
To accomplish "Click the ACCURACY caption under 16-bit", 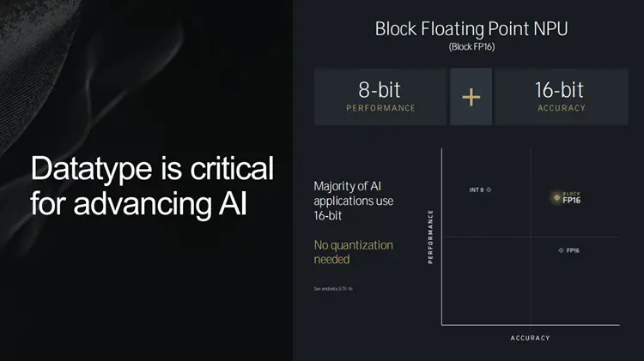I will point(562,108).
